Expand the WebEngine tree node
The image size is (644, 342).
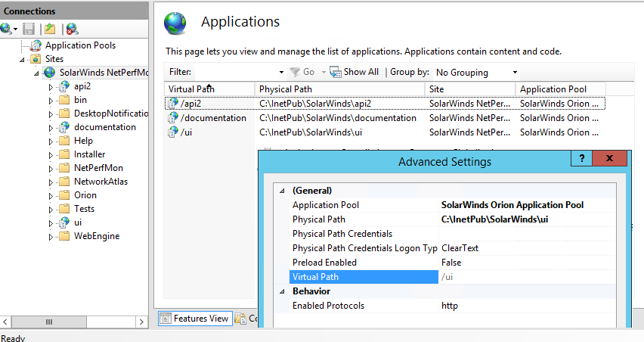point(51,237)
